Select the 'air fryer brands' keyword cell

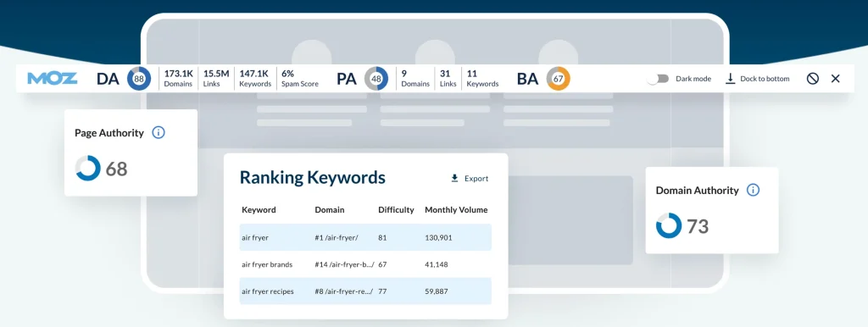(x=267, y=264)
